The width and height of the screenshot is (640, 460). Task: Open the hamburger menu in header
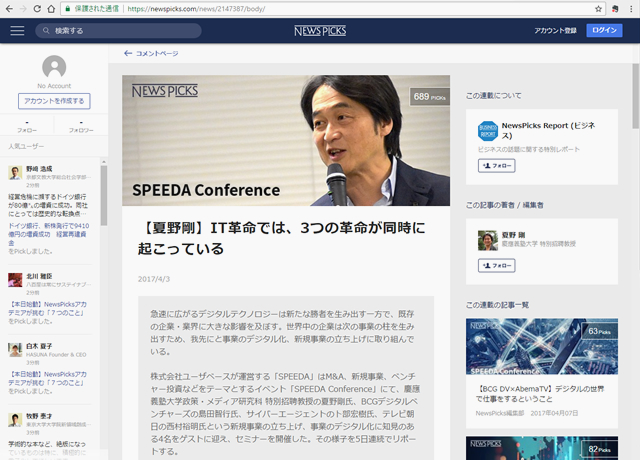click(17, 31)
